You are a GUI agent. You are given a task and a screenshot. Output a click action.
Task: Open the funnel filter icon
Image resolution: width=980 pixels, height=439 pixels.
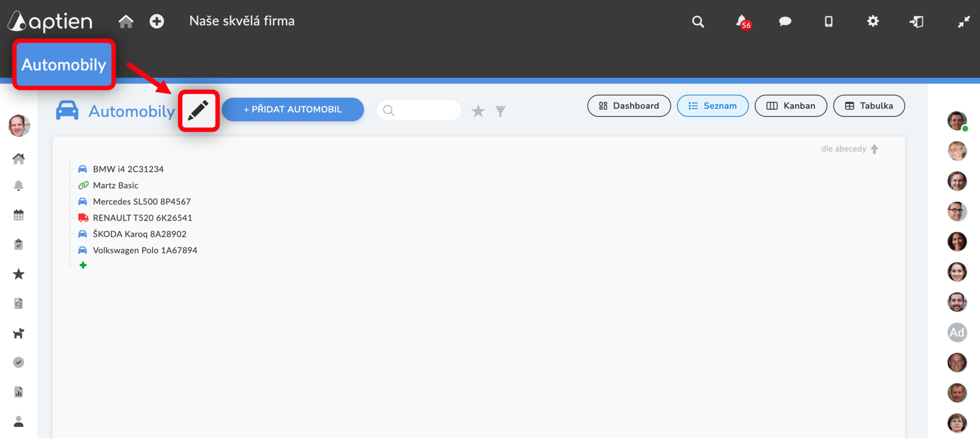(x=500, y=111)
